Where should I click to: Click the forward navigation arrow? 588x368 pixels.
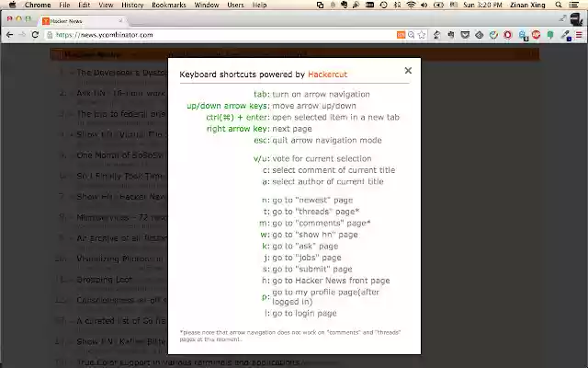(22, 35)
